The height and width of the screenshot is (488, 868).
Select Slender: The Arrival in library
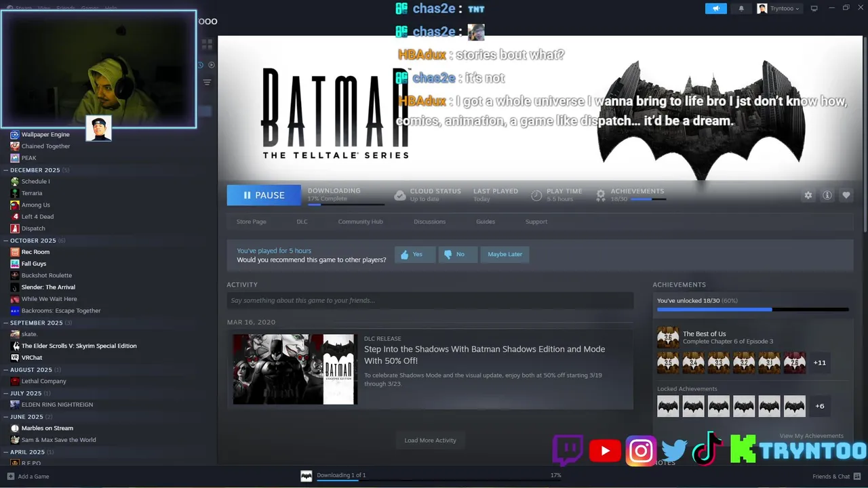(x=48, y=287)
